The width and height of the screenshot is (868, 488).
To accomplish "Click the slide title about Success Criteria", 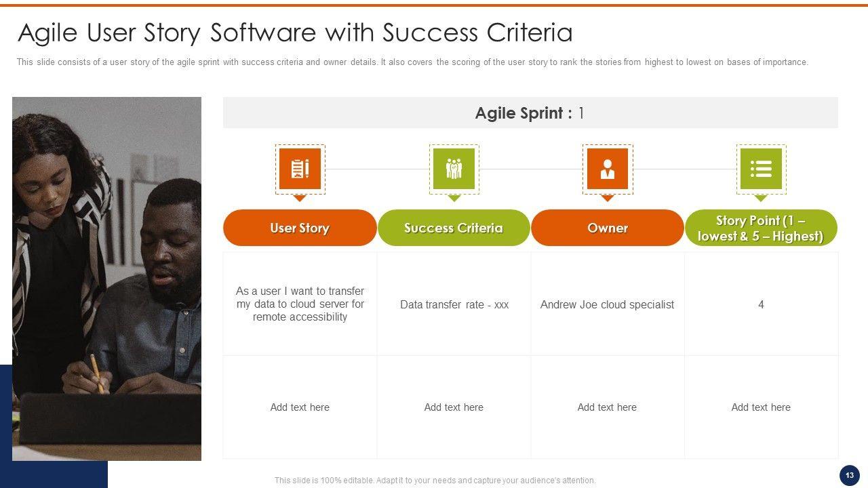I will tap(295, 33).
